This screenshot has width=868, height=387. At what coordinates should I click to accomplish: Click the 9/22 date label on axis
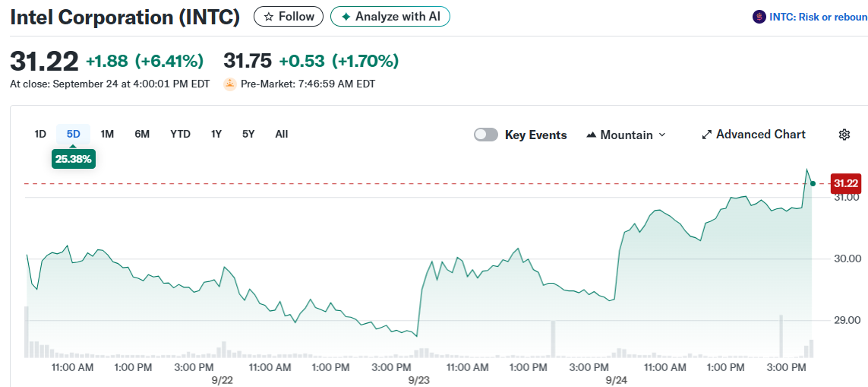tap(222, 380)
